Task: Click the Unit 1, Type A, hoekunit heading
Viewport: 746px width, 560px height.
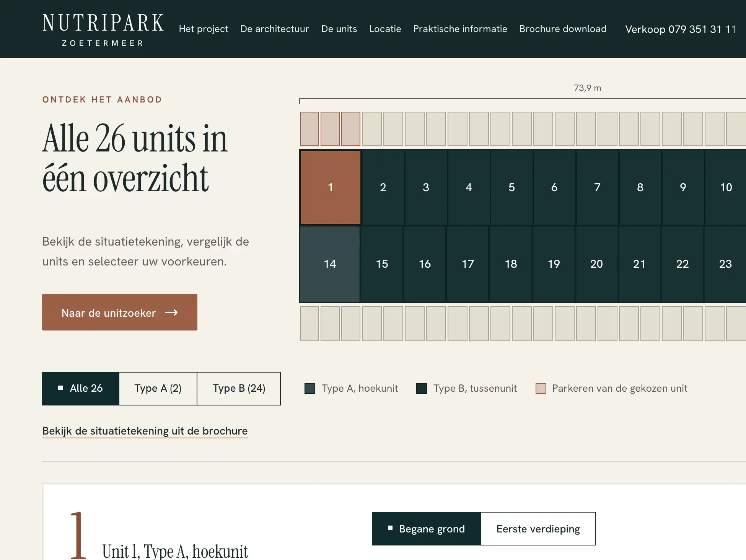Action: (x=175, y=551)
